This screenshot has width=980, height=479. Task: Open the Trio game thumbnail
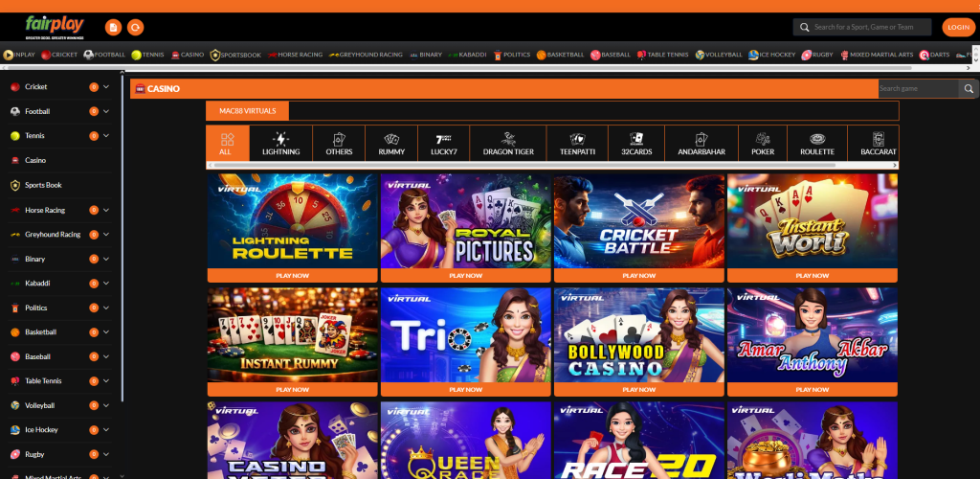coord(466,335)
